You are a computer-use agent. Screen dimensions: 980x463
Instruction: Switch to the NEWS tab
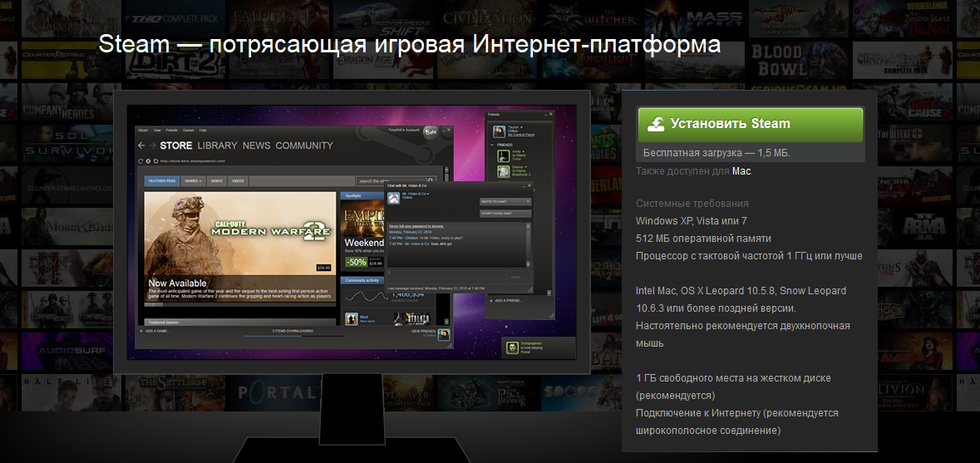[x=256, y=145]
